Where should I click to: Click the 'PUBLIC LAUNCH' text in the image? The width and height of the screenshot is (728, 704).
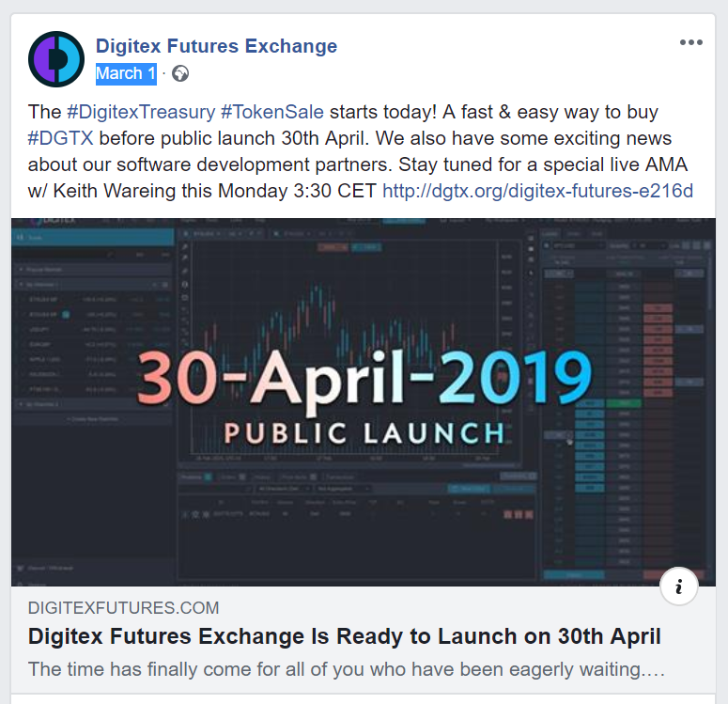[x=364, y=433]
